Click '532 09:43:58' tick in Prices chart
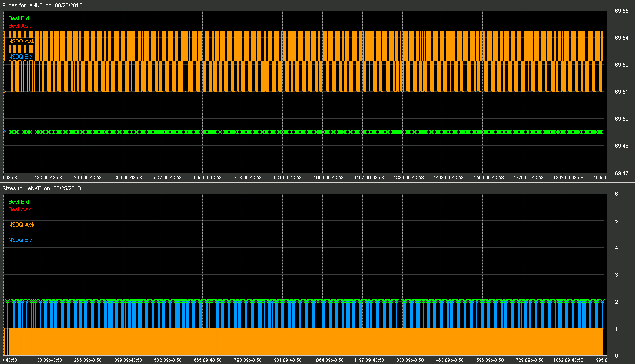This screenshot has width=635, height=364. point(168,178)
